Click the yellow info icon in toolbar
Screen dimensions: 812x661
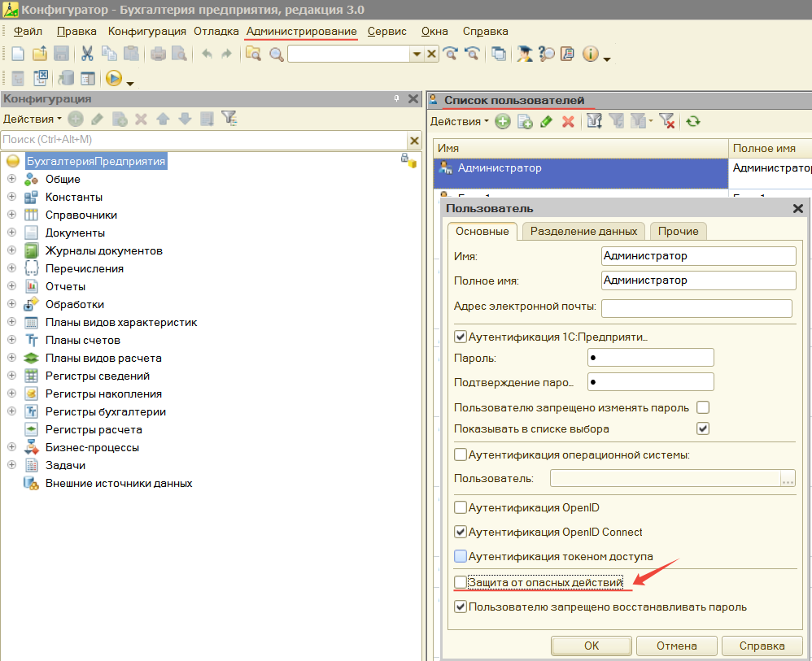[x=591, y=54]
